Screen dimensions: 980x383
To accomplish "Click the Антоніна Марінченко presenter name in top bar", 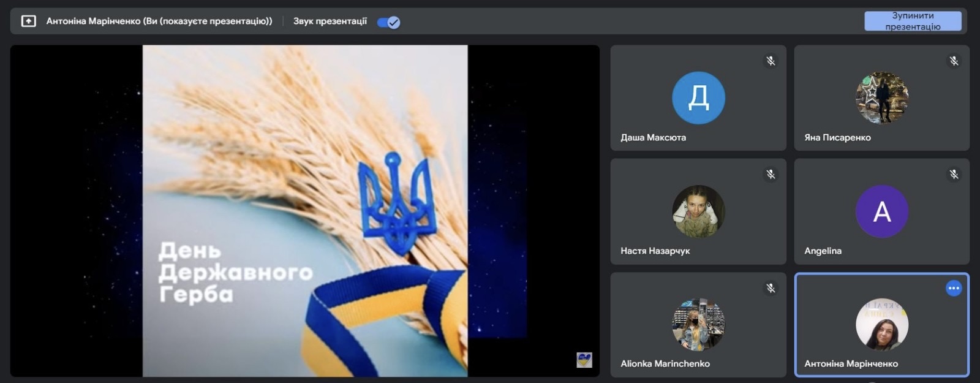I will point(159,21).
